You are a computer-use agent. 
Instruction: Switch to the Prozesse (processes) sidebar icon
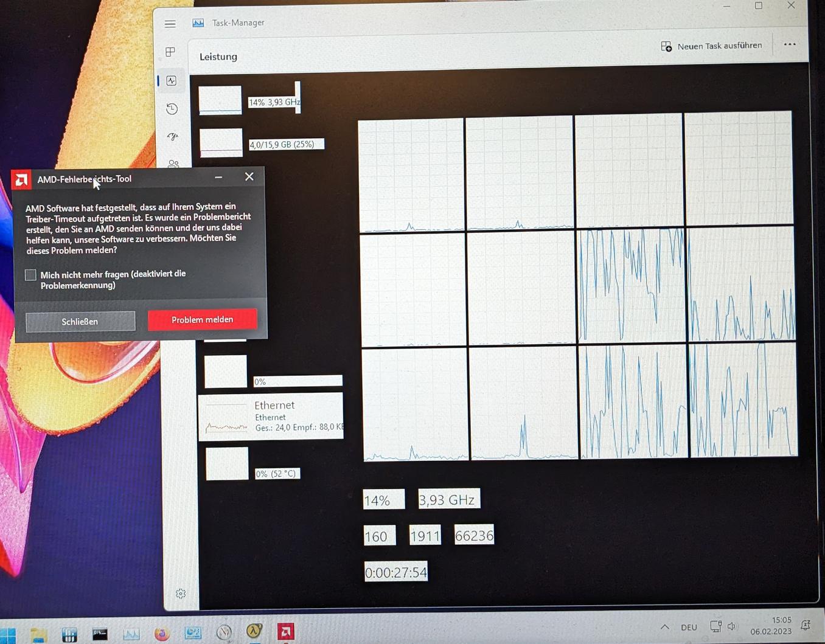170,52
